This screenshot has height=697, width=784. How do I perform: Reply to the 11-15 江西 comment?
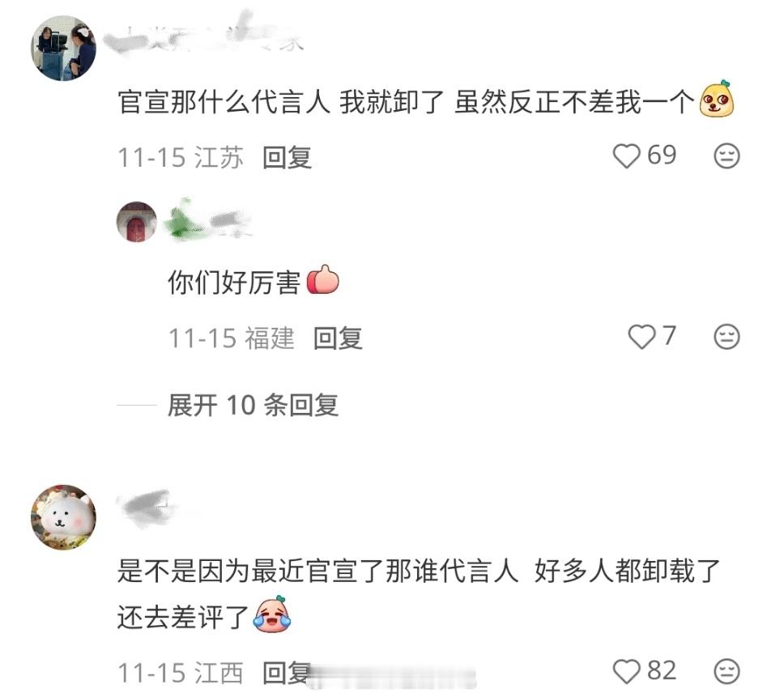[x=287, y=673]
